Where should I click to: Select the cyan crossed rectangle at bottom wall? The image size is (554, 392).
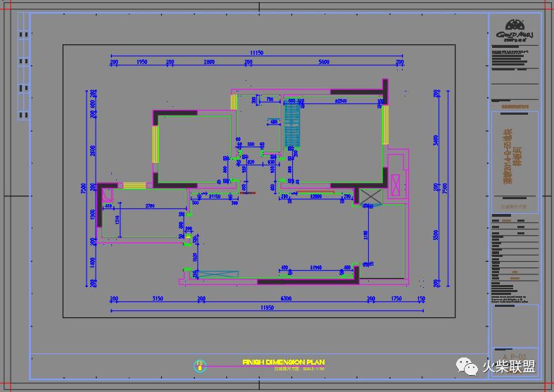[x=218, y=274]
